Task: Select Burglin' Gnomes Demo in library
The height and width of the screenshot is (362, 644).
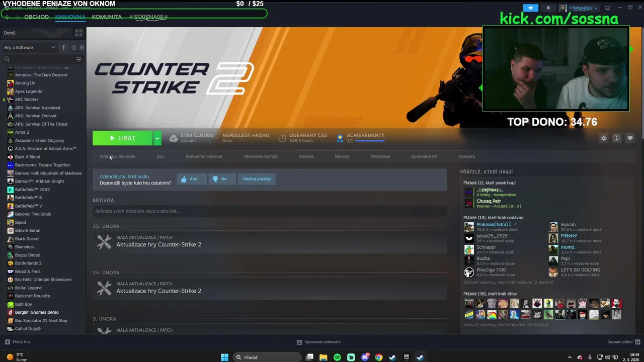Action: point(37,312)
